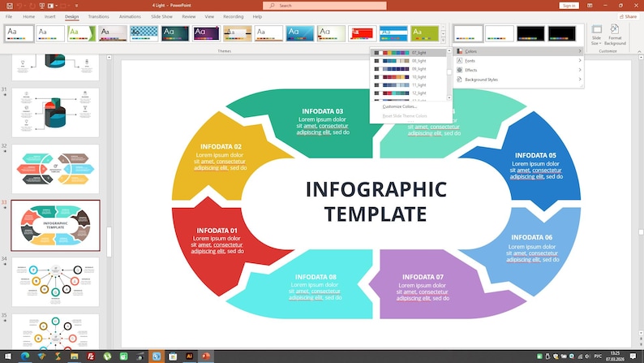
Task: Select the first black variant thumbnail
Action: coord(530,33)
